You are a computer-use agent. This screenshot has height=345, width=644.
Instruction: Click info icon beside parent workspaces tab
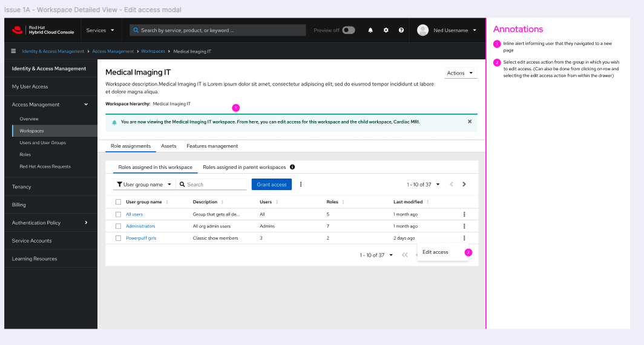[292, 167]
